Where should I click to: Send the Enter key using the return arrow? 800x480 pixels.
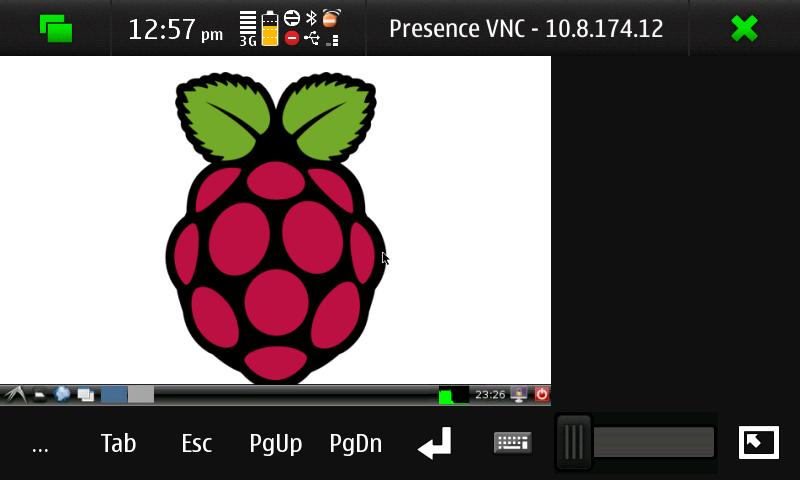pyautogui.click(x=434, y=443)
